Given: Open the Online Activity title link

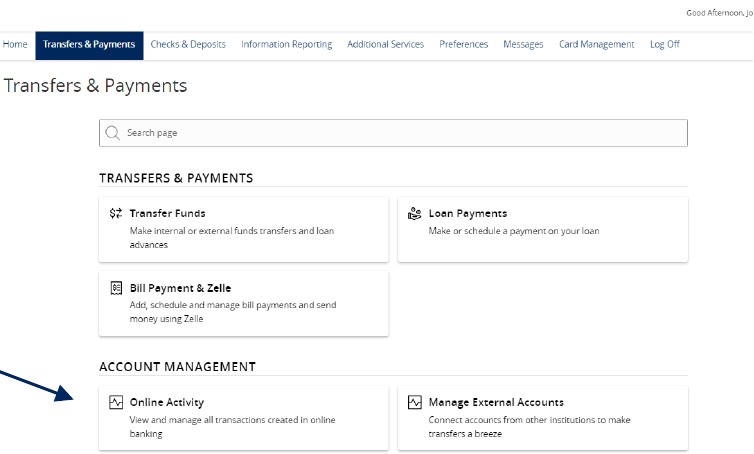Looking at the screenshot, I should tap(167, 402).
